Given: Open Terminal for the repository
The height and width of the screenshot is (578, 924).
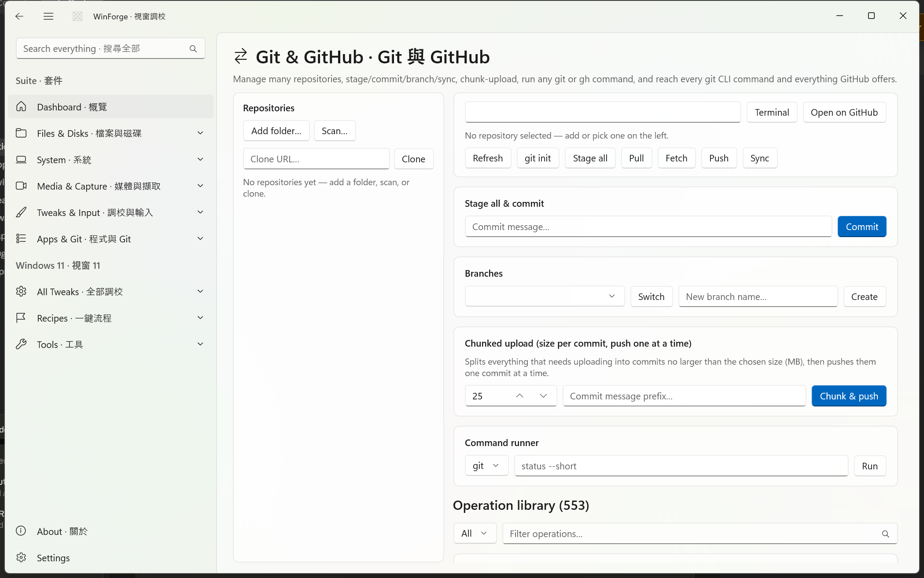Looking at the screenshot, I should (x=772, y=112).
